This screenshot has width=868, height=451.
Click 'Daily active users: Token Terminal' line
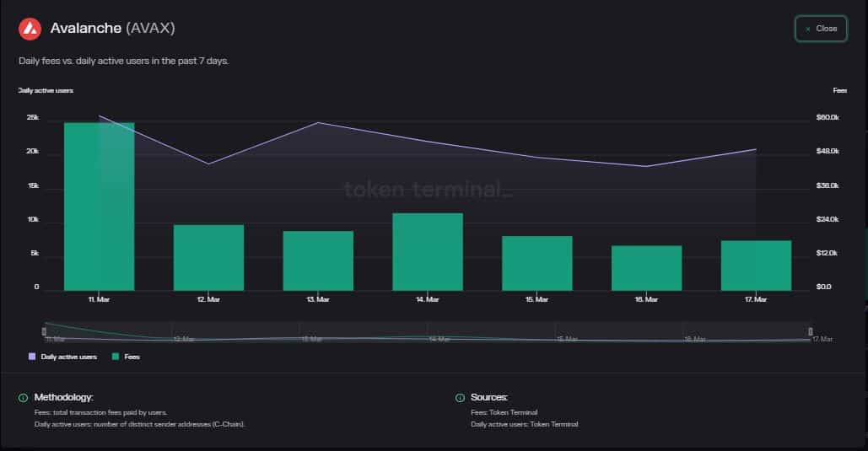[x=524, y=424]
